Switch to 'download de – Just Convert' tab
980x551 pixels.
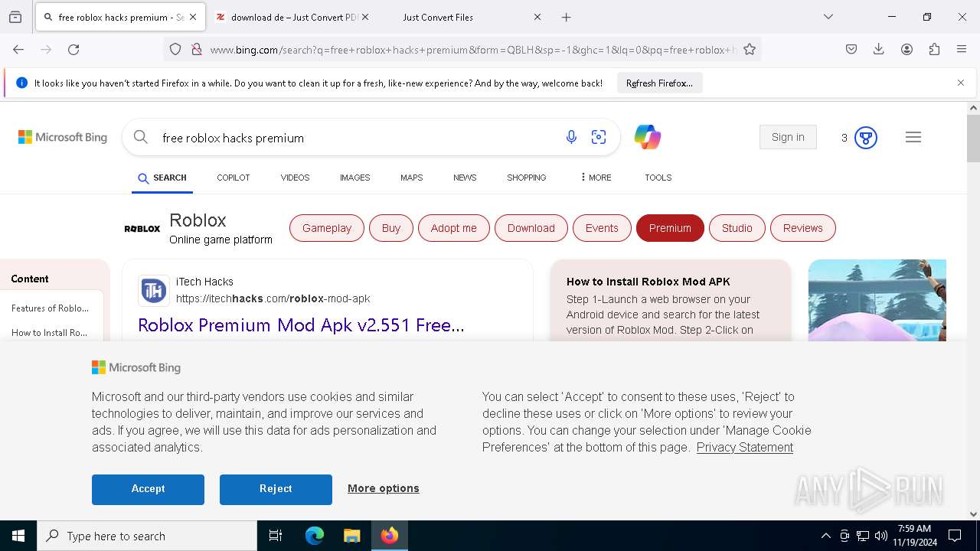[292, 17]
